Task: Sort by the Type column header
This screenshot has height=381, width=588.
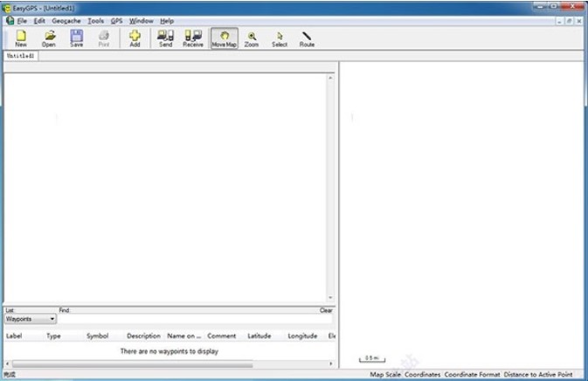Action: pos(53,336)
